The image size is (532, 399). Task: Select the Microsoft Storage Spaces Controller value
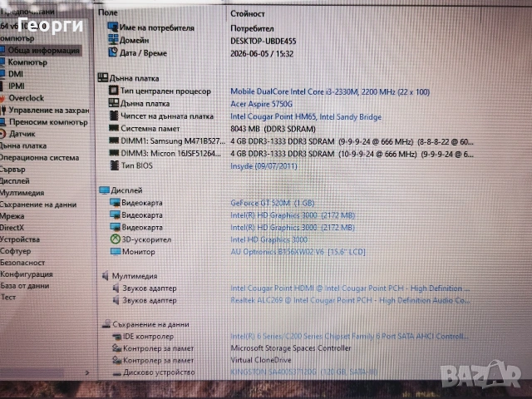291,348
